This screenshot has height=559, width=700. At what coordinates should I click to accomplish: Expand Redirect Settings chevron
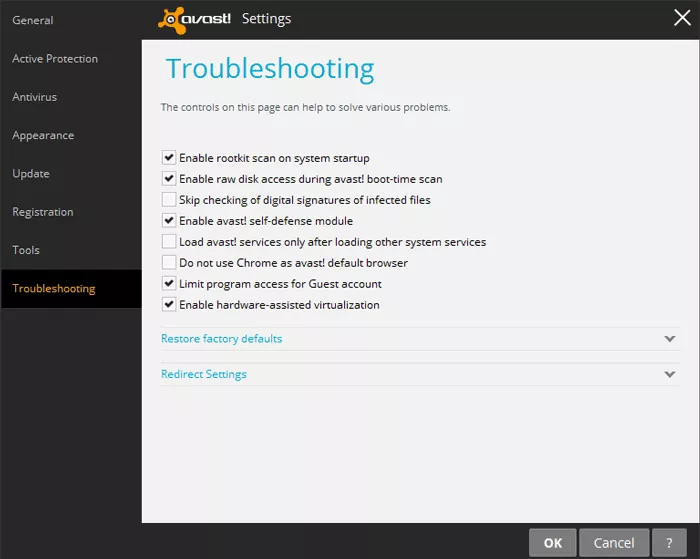(670, 374)
